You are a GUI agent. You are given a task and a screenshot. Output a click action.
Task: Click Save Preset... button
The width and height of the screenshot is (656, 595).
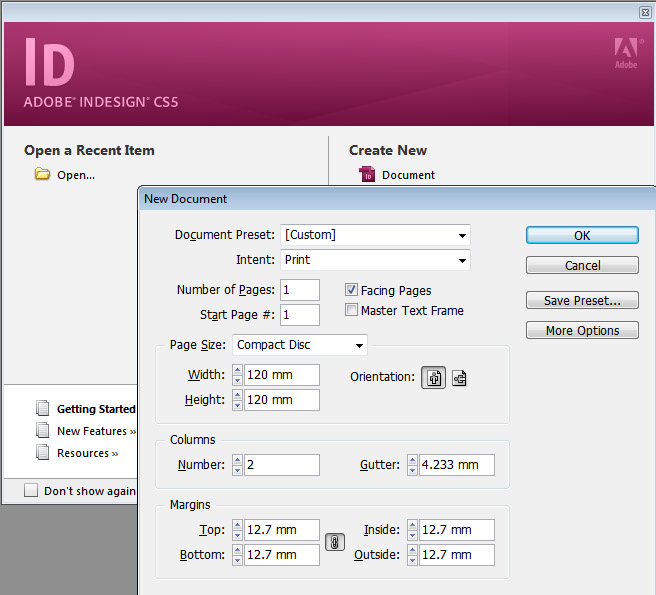coord(582,300)
